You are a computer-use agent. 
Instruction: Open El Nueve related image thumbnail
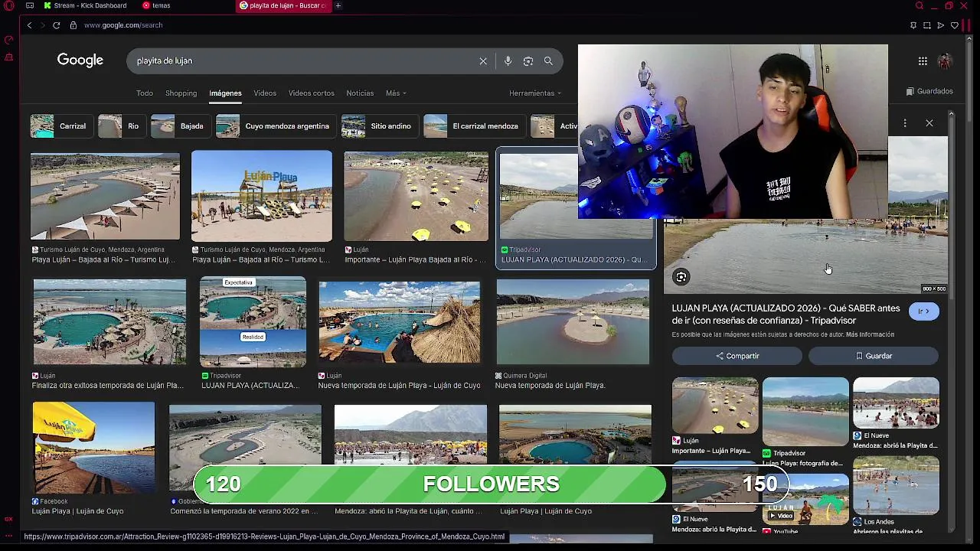(x=896, y=403)
